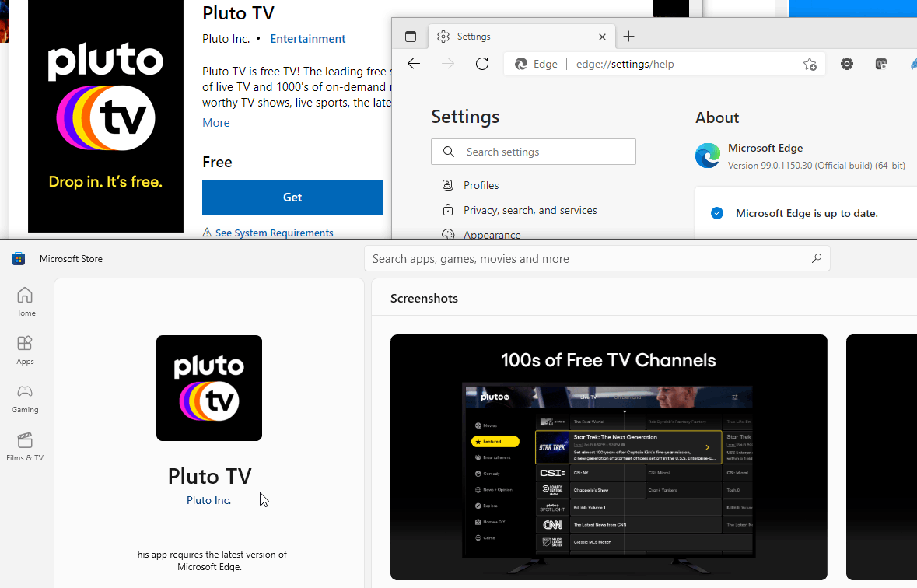Open Edge vertical tabs menu icon
This screenshot has width=917, height=588.
pos(411,37)
